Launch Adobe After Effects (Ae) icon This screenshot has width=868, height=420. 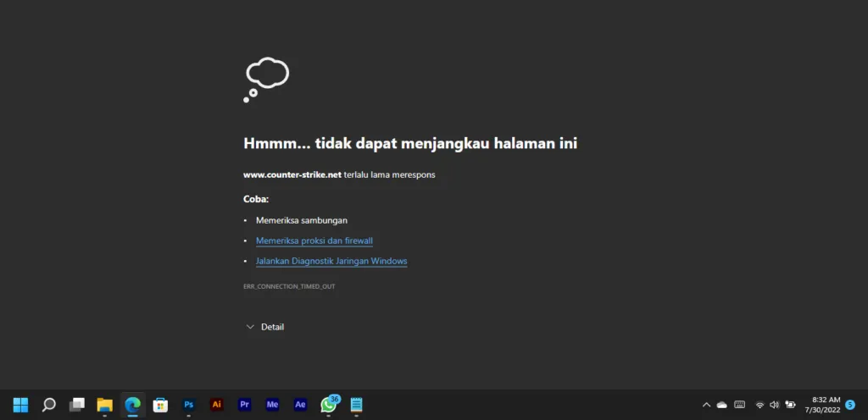300,405
